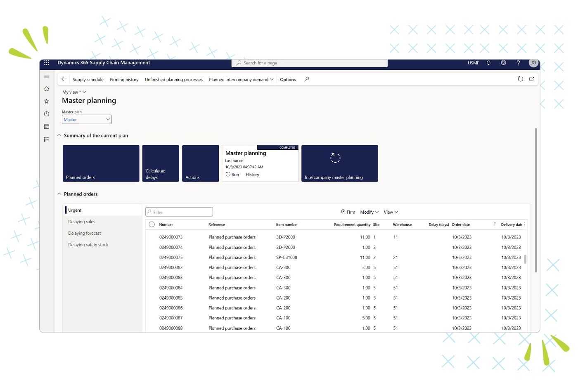Open Favorites star in sidebar
The width and height of the screenshot is (578, 392).
(x=47, y=101)
